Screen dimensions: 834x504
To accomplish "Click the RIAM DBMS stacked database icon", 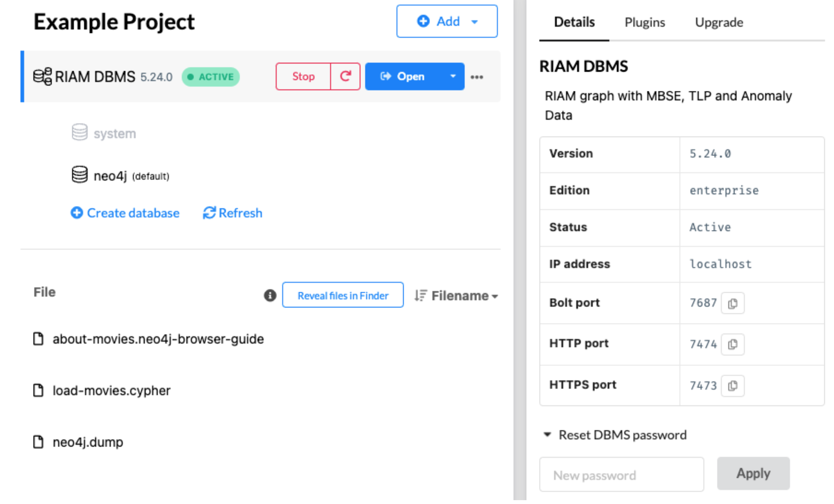I will click(43, 76).
